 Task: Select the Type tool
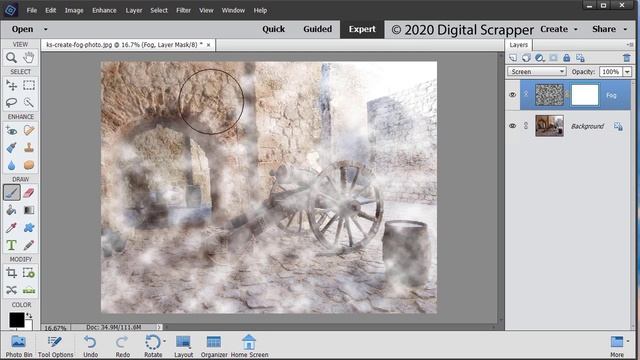(11, 245)
